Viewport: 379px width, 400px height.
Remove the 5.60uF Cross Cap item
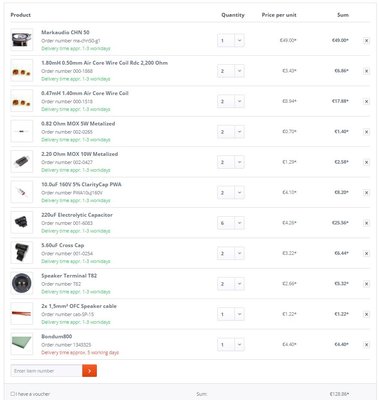(x=366, y=254)
